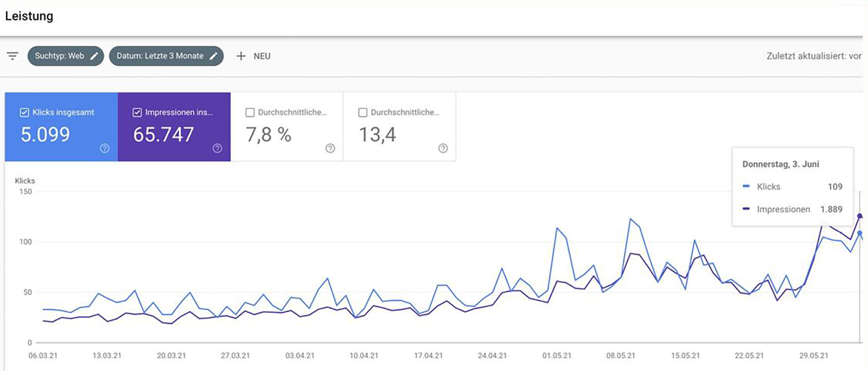The height and width of the screenshot is (371, 868).
Task: Click the NEU add filter button
Action: coord(261,56)
